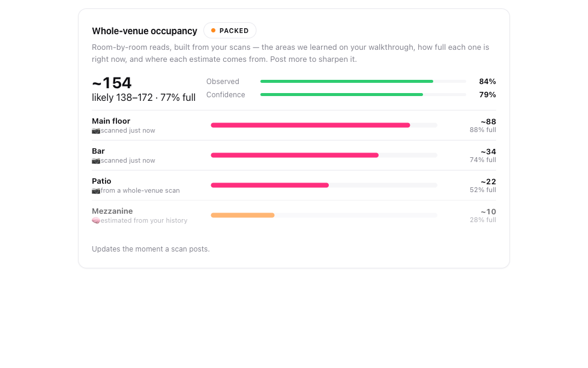The image size is (588, 368).
Task: Click the camera icon under Main floor
Action: point(96,130)
